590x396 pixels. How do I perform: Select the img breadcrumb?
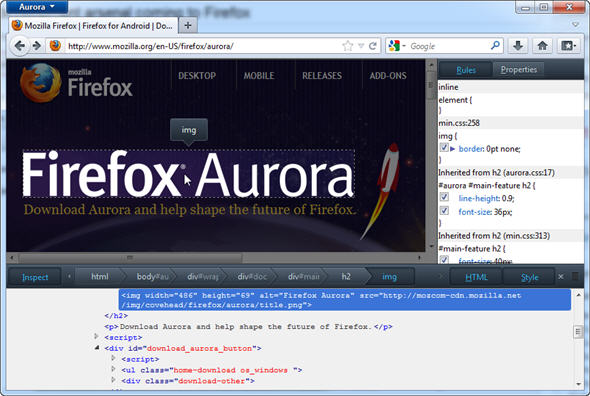point(389,277)
